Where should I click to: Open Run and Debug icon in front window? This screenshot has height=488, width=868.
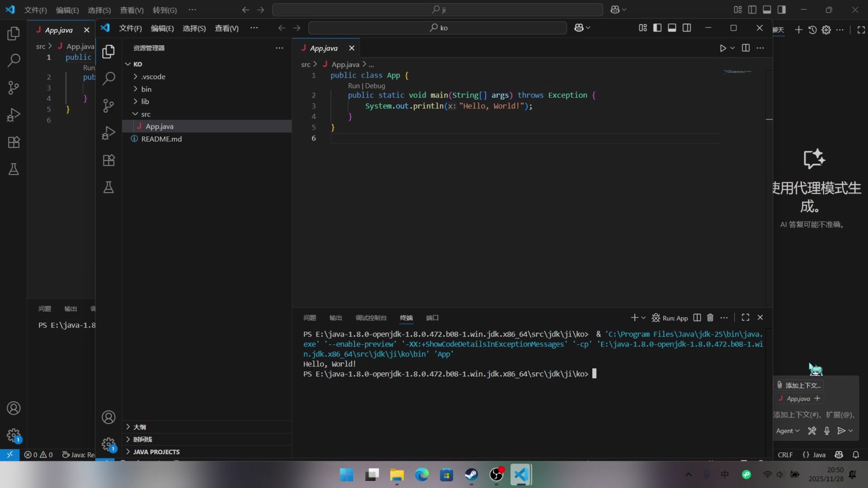tap(108, 133)
